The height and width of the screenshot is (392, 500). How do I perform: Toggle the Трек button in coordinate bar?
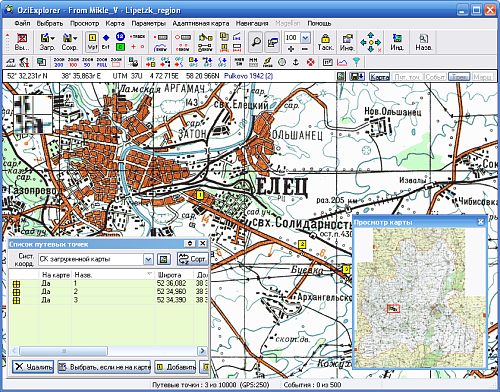pos(459,77)
